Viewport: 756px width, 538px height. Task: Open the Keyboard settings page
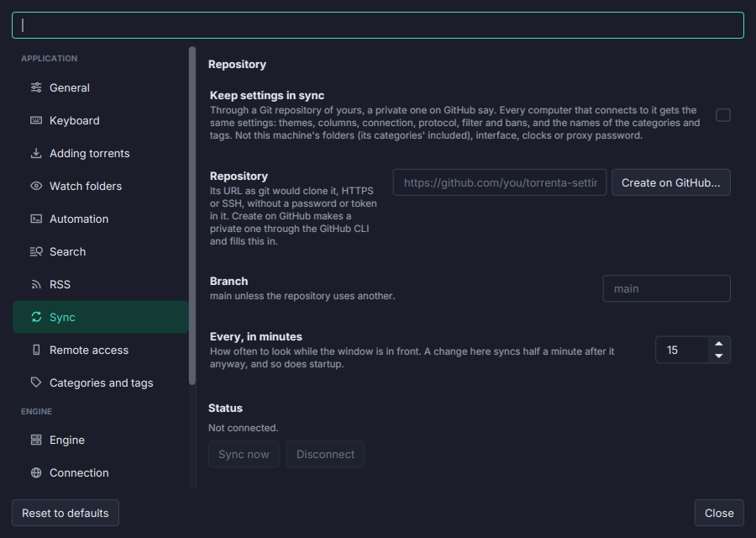pos(100,120)
